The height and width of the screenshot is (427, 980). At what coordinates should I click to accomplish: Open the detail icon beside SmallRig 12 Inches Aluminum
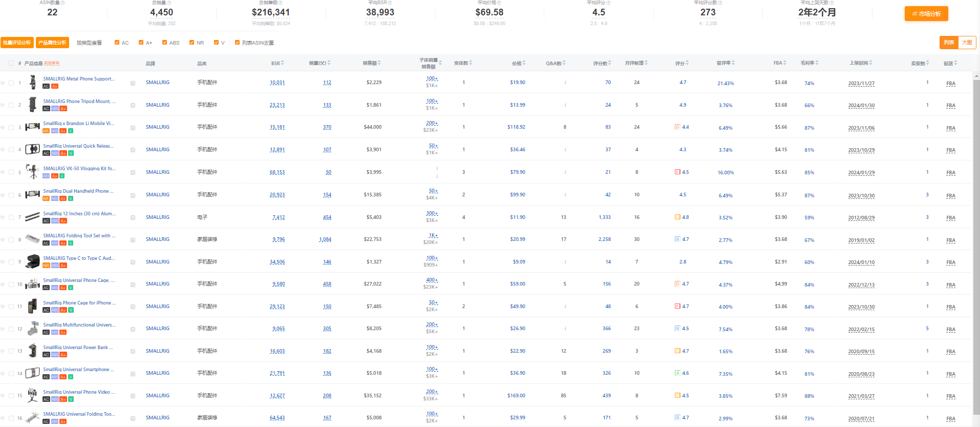point(133,218)
